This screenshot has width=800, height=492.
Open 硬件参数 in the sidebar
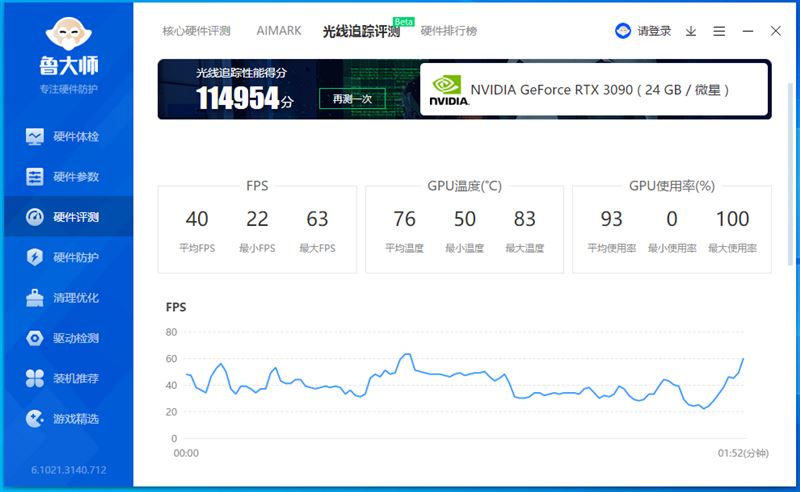tap(68, 177)
